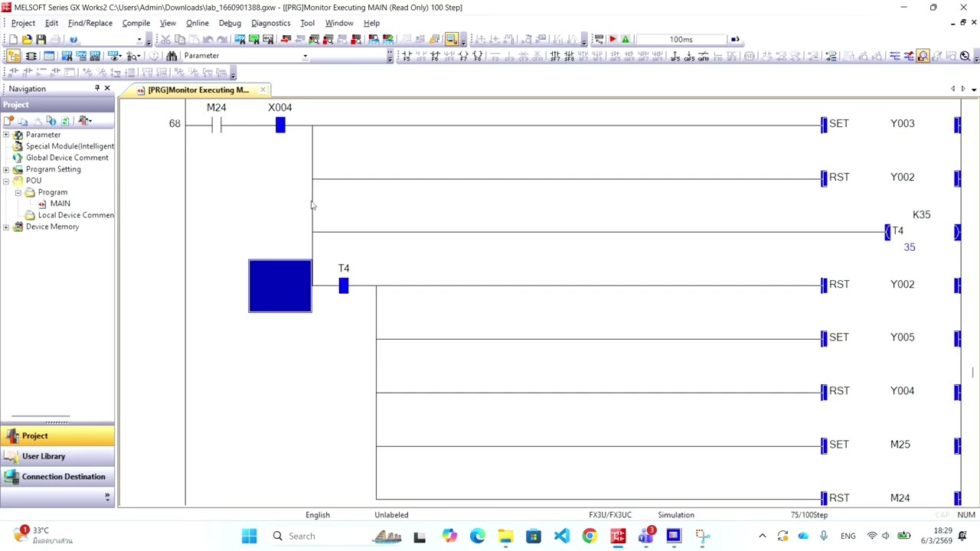Open the Diagnostics menu

(x=270, y=23)
